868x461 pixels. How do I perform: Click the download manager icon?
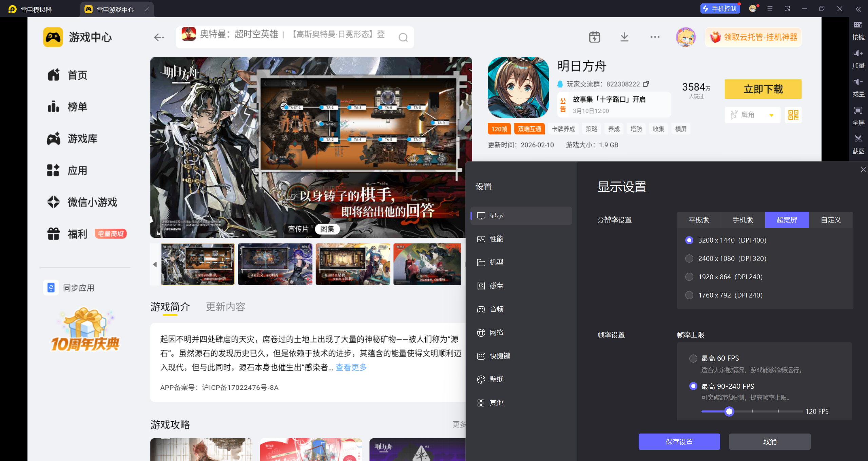pyautogui.click(x=624, y=37)
